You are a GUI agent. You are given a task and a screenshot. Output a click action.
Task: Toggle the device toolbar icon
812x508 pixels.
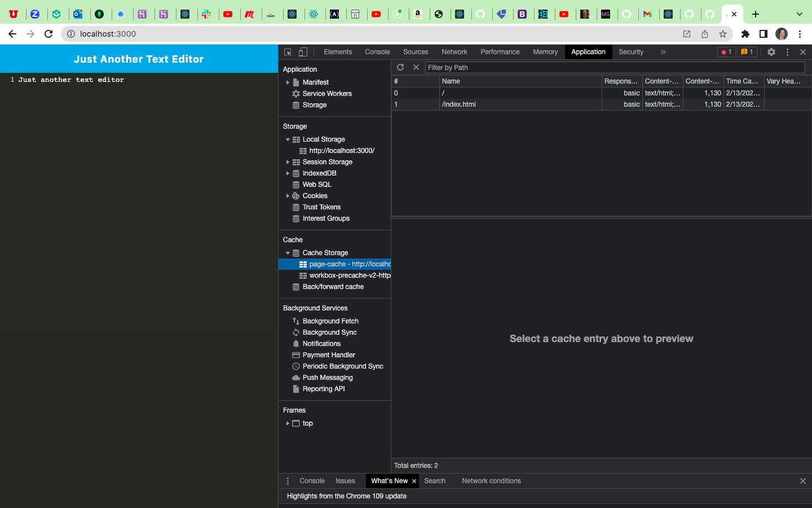tap(303, 52)
